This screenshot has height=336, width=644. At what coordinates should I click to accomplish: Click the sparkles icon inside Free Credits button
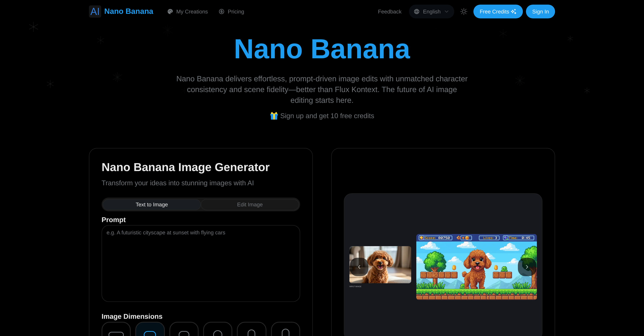pos(514,11)
